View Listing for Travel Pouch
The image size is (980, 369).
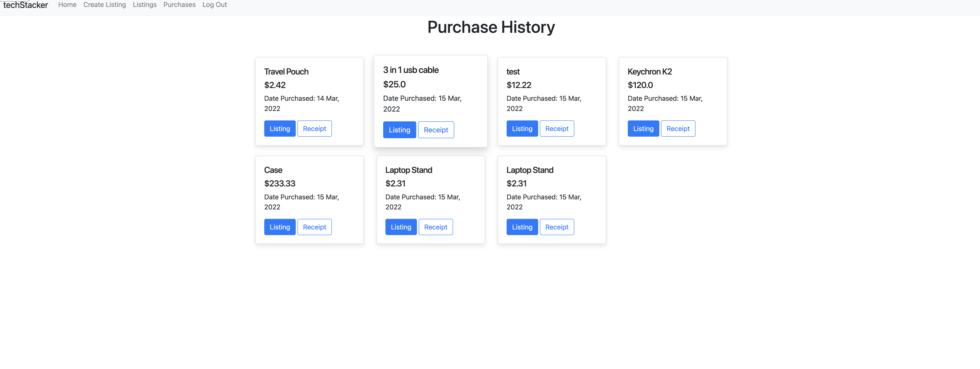(x=280, y=129)
